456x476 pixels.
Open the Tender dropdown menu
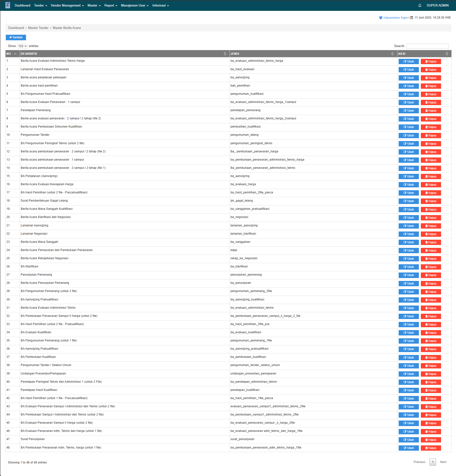[40, 5]
